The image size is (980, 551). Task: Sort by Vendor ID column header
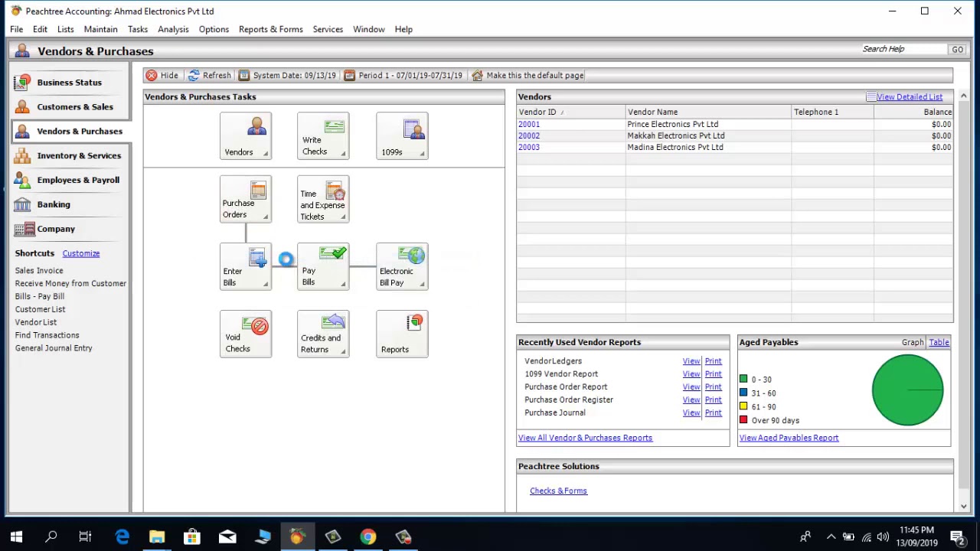coord(570,112)
